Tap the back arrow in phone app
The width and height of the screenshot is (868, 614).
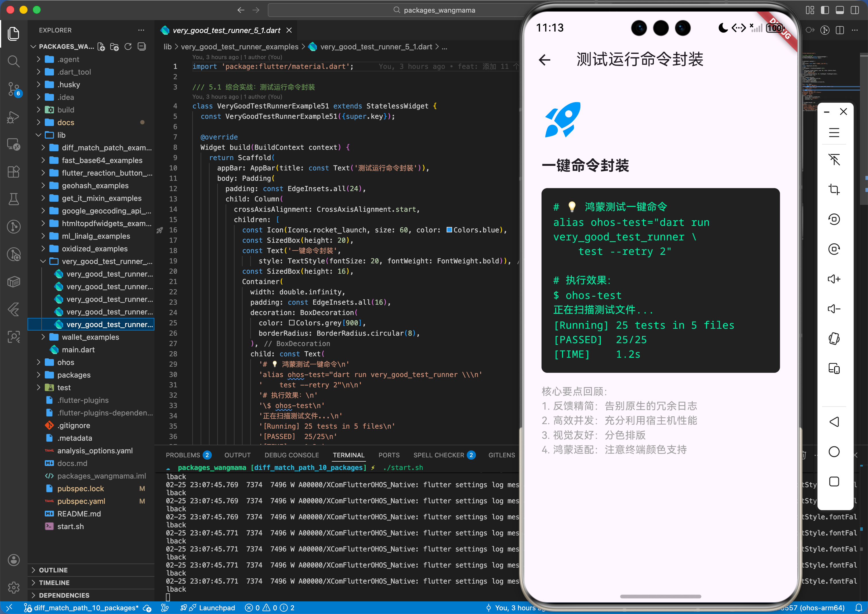click(544, 60)
